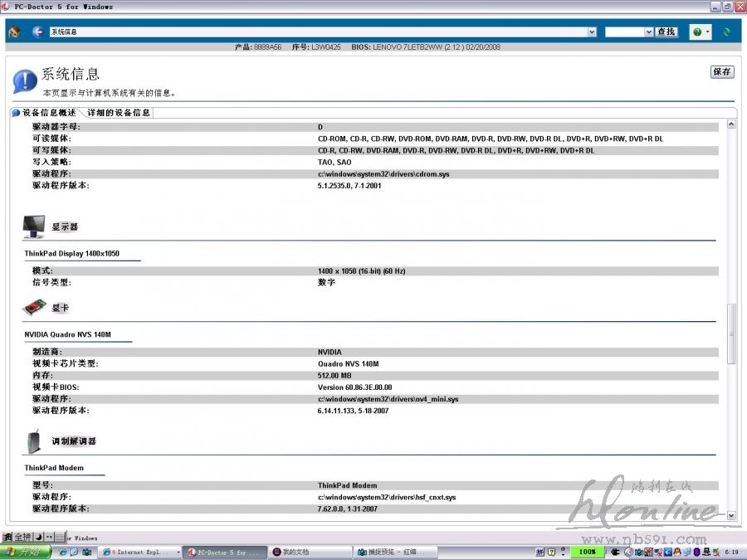Expand the 系统信息 address dropdown
747x560 pixels.
pyautogui.click(x=592, y=32)
